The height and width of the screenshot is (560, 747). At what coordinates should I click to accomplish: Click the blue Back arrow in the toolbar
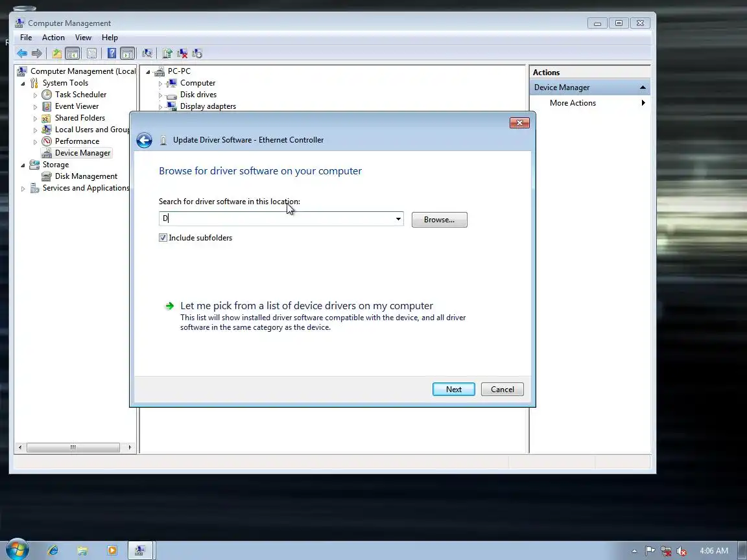click(x=22, y=53)
